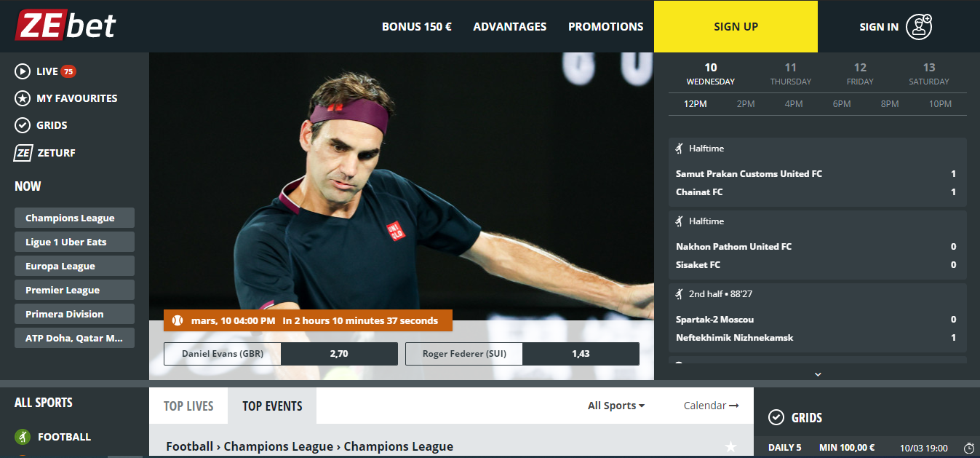Click the ZEbet logo
Viewport: 980px width, 458px height.
65,25
